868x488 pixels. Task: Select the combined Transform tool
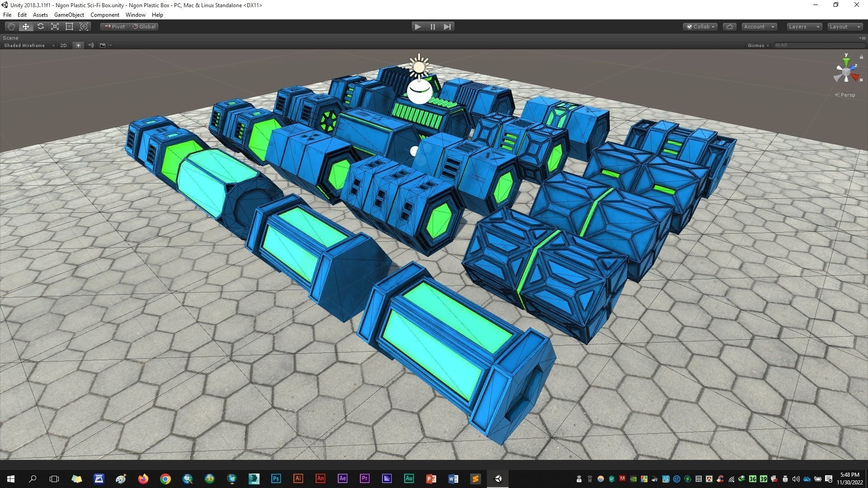tap(84, 27)
